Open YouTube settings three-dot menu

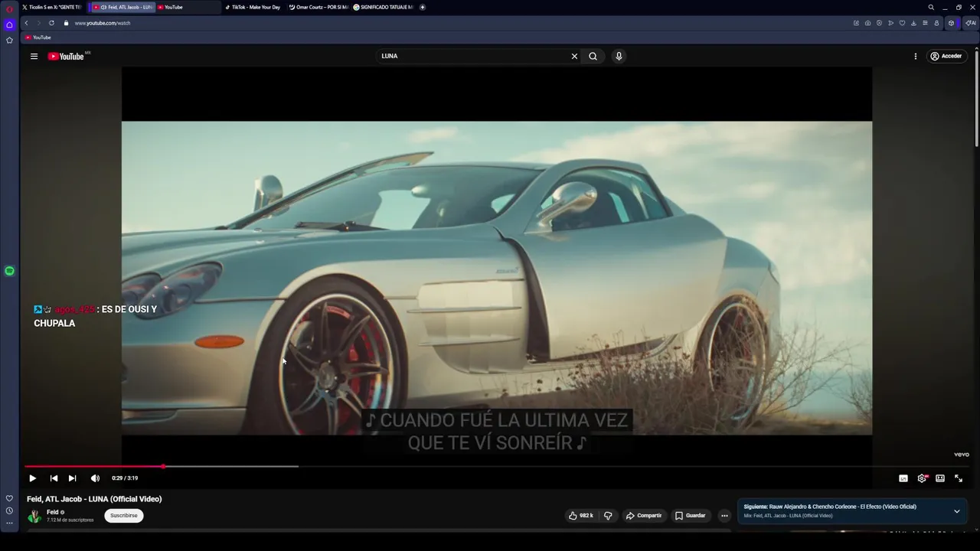pos(915,56)
